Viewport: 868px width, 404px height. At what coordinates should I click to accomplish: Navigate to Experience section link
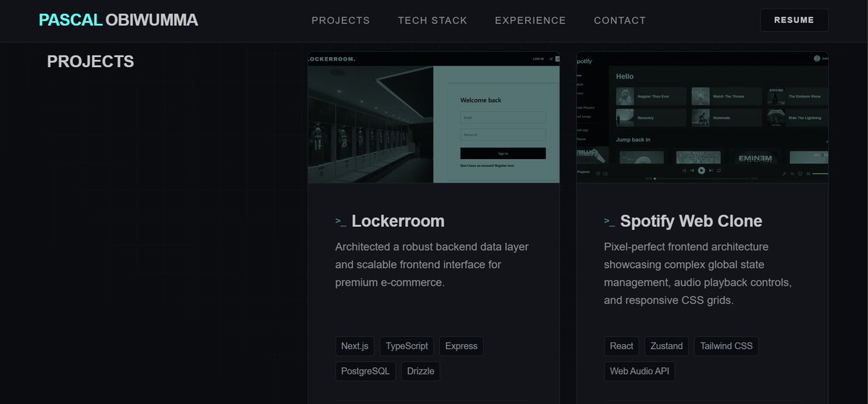[x=530, y=20]
